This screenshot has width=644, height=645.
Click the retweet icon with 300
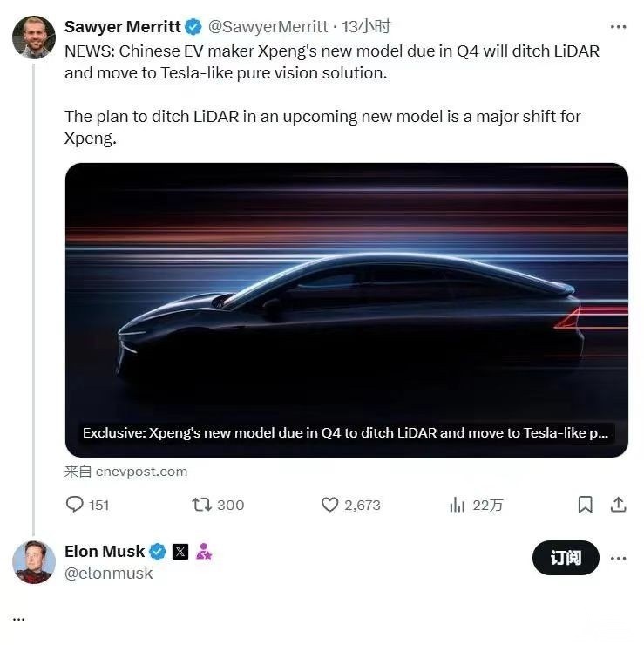[x=201, y=505]
